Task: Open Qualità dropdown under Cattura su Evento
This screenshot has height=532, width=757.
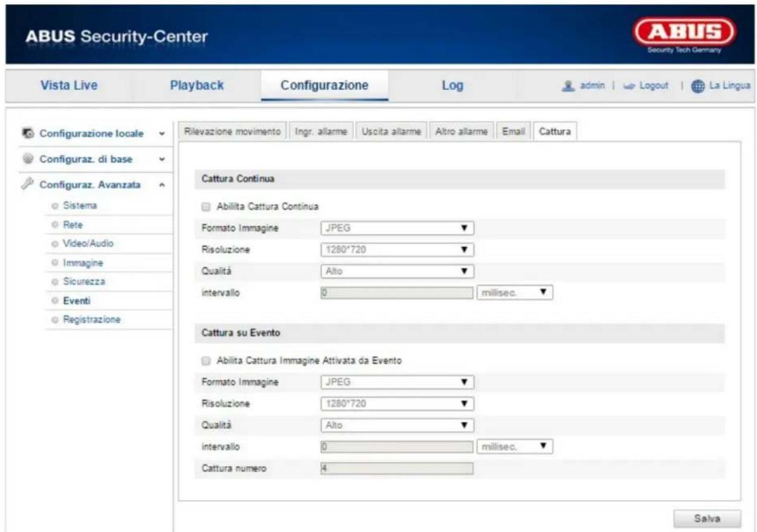Action: pyautogui.click(x=397, y=425)
